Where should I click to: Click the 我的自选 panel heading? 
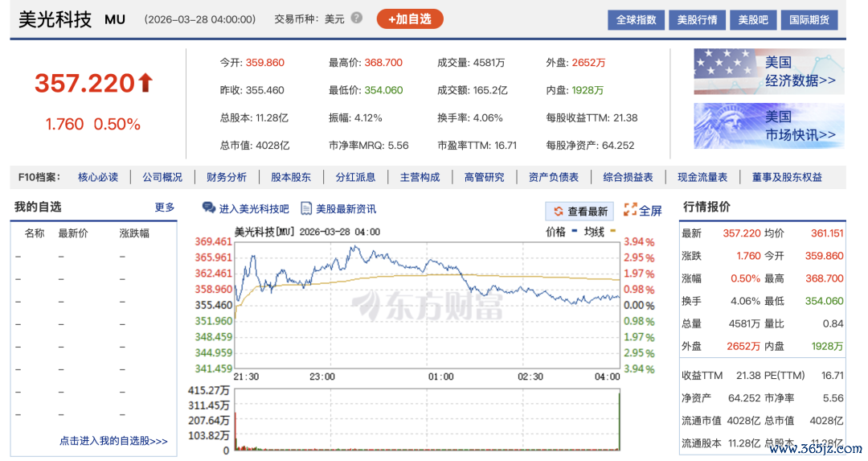[x=38, y=207]
